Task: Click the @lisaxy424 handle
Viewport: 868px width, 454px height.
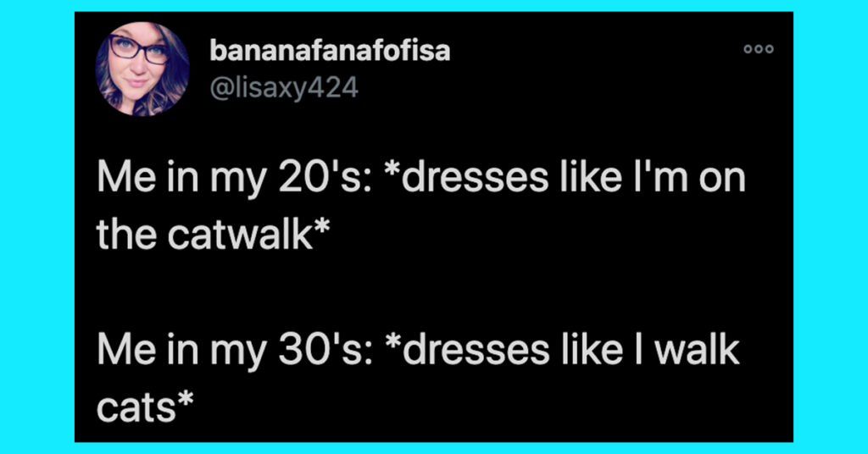Action: tap(284, 87)
